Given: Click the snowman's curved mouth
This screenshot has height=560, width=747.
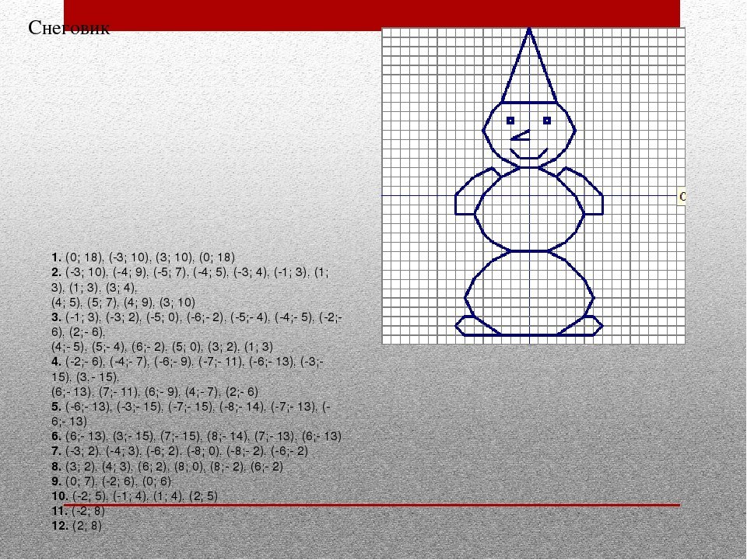Looking at the screenshot, I should click(529, 153).
